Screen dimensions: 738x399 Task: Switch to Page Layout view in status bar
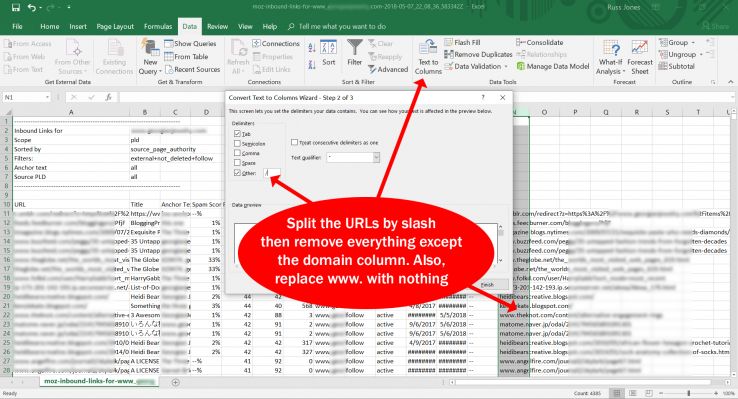pyautogui.click(x=633, y=393)
